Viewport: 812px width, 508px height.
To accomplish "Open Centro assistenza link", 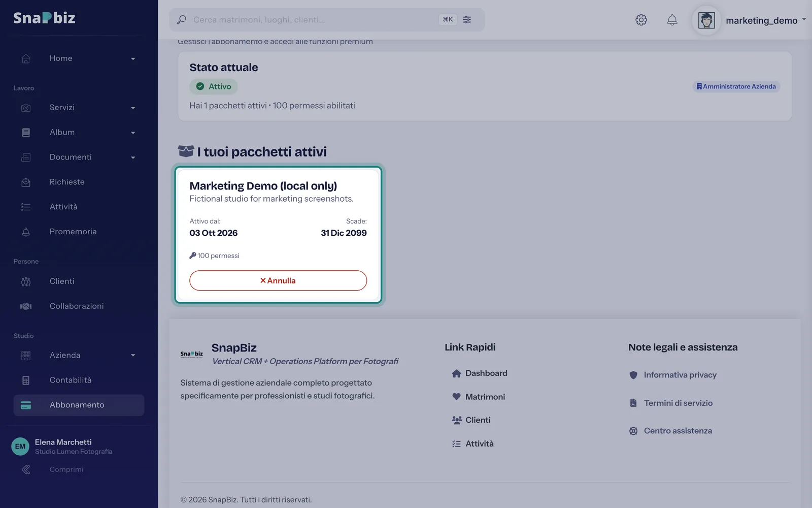I will point(670,431).
